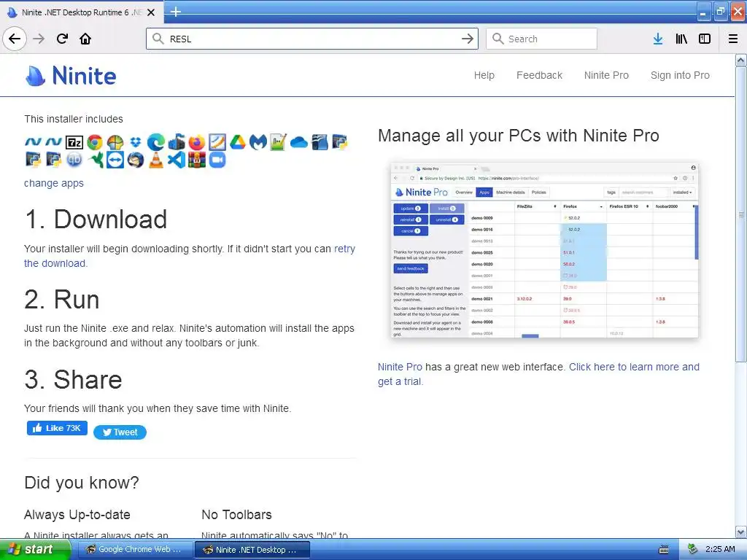Open the Windows start menu
This screenshot has height=560, width=747.
point(35,550)
